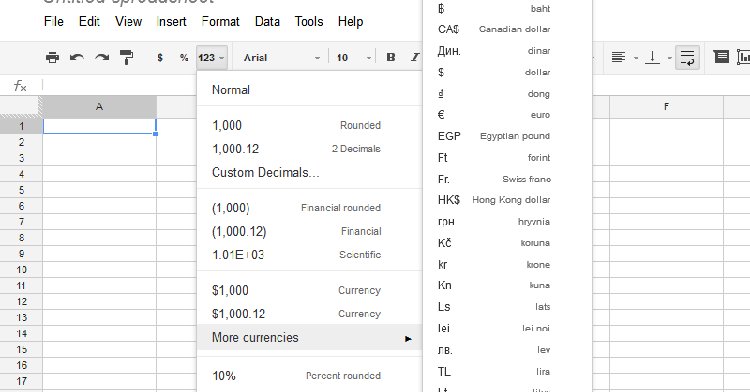Toggle italic formatting

pos(414,57)
